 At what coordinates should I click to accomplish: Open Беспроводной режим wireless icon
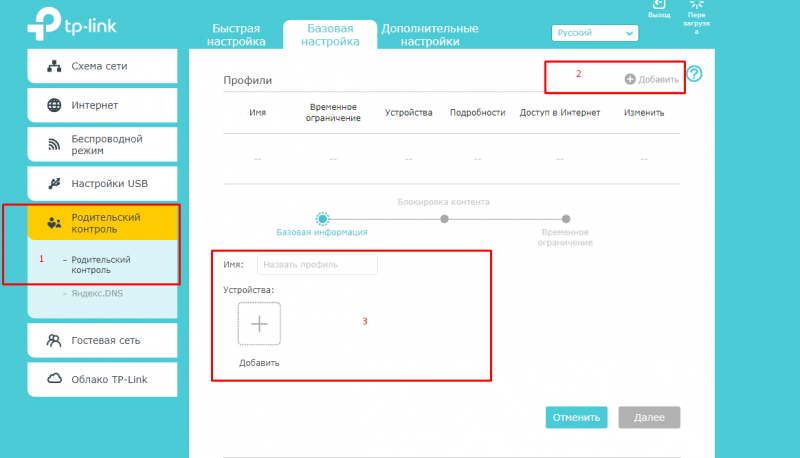(55, 144)
